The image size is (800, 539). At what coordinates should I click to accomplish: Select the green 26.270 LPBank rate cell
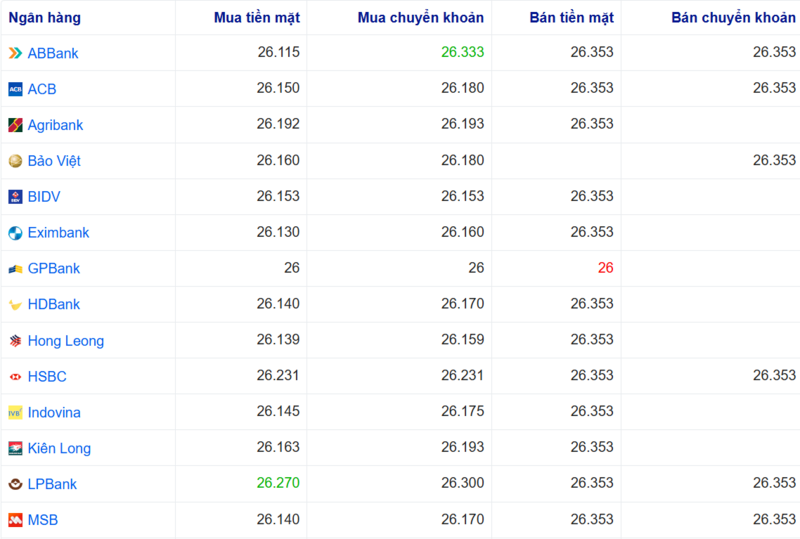[x=278, y=484]
